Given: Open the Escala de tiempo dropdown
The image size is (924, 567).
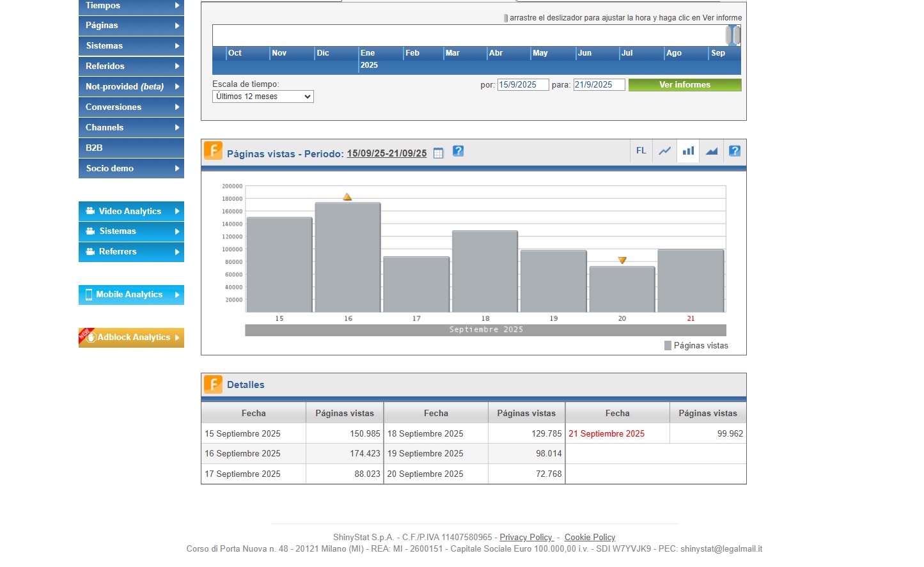Looking at the screenshot, I should pos(263,97).
